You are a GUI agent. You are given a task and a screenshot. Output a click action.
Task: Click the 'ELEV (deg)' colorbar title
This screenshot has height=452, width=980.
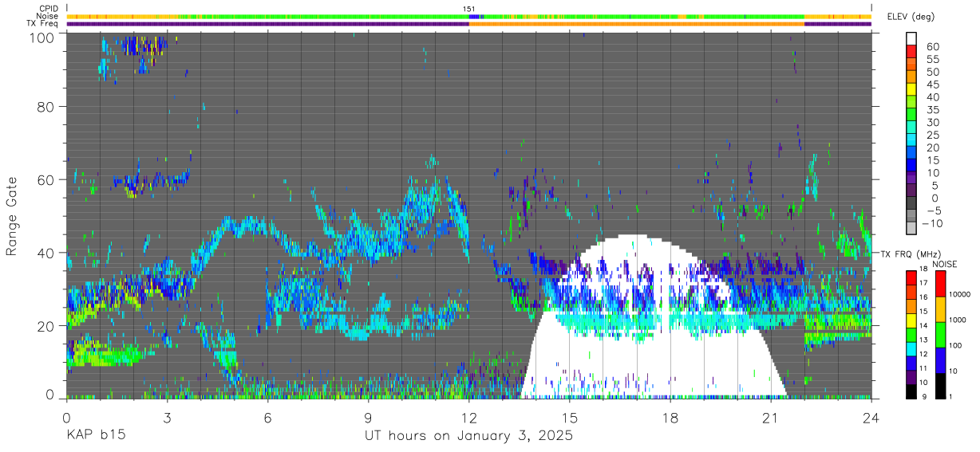click(911, 17)
